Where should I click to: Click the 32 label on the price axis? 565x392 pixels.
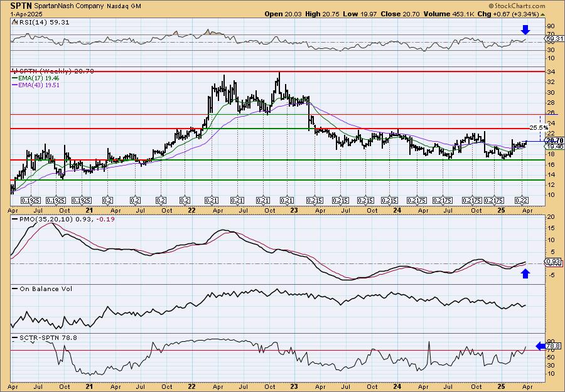tap(551, 82)
